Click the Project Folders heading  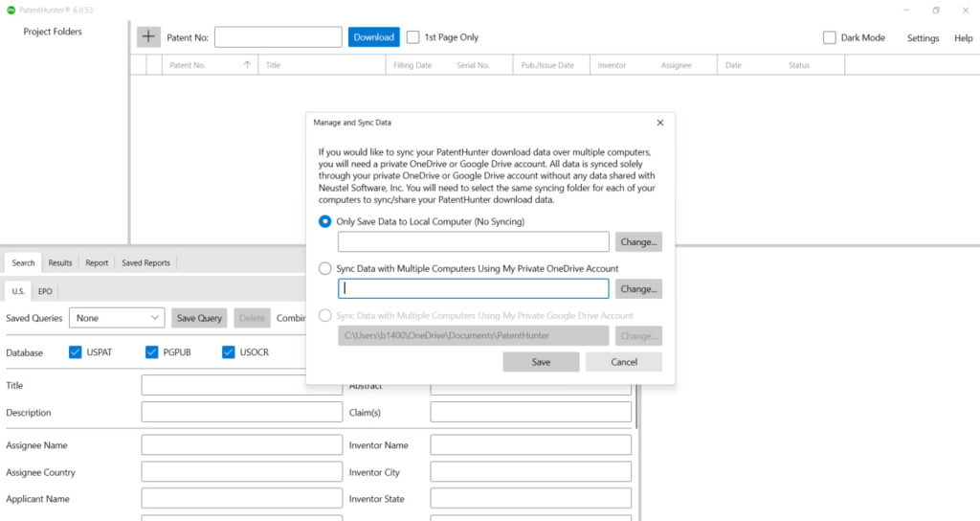coord(53,32)
